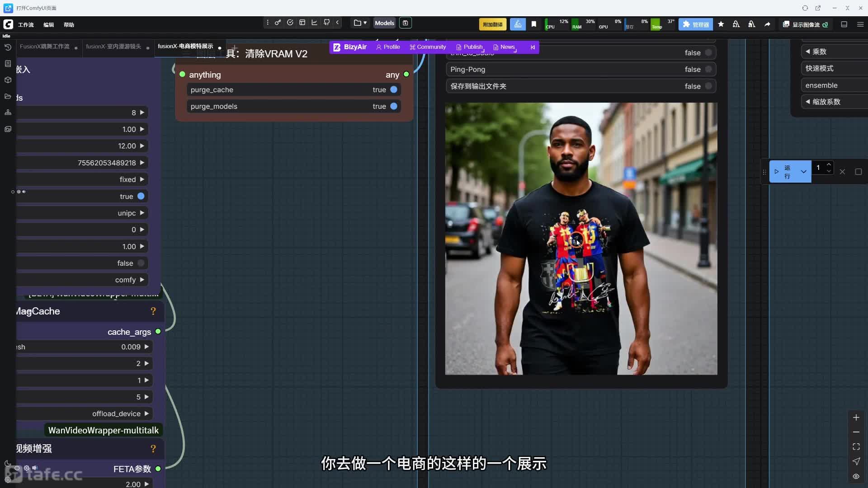Click the save disk icon beside Models
Viewport: 868px width, 488px height.
(x=406, y=23)
